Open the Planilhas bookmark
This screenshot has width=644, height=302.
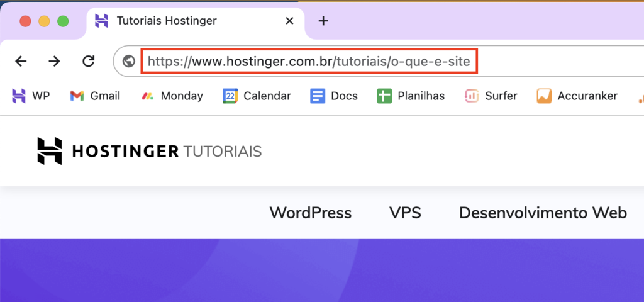coord(411,96)
